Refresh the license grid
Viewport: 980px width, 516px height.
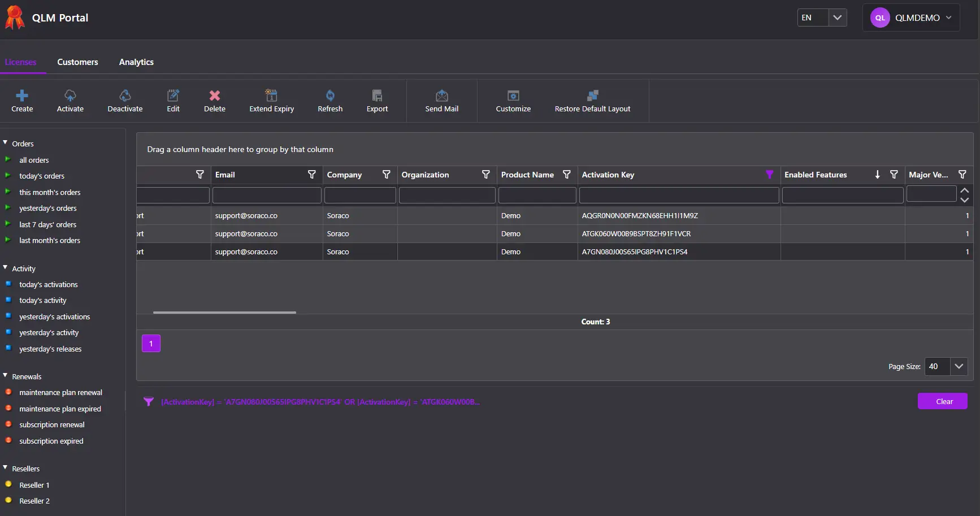click(330, 96)
